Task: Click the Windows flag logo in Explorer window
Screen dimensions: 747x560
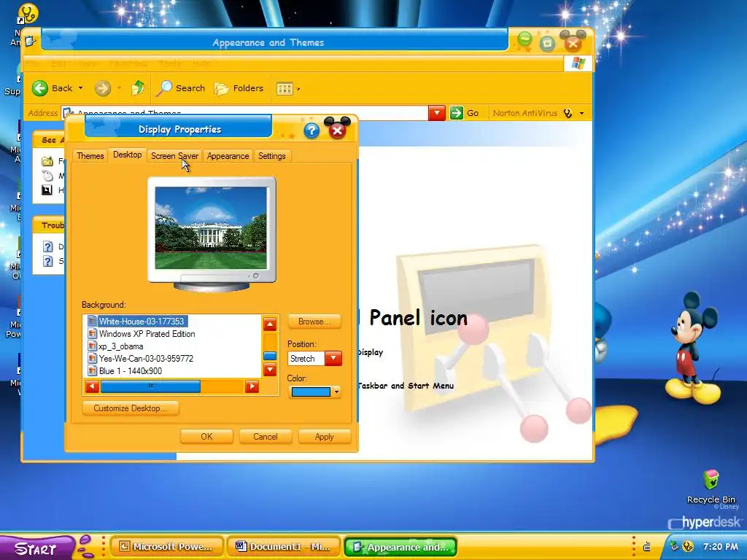Action: pos(578,63)
